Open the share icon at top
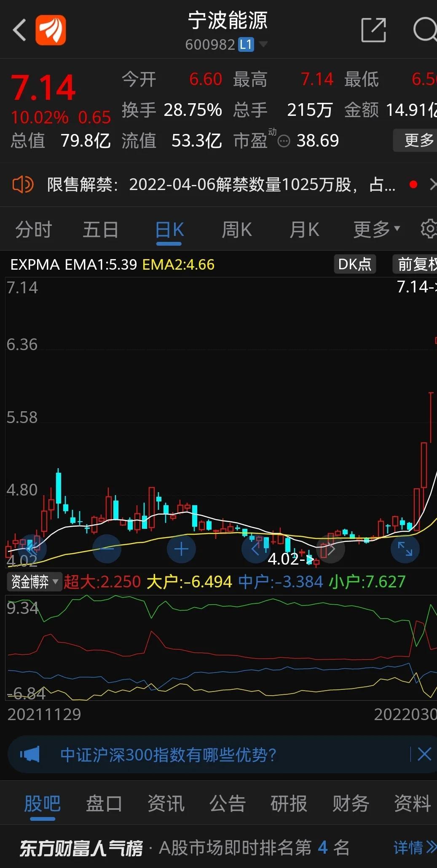This screenshot has width=437, height=868. [373, 30]
